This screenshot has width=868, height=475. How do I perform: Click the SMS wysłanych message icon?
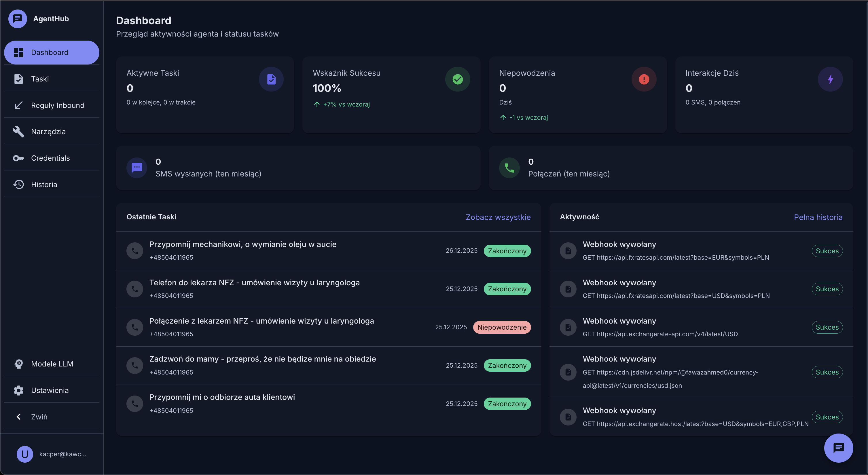click(137, 168)
